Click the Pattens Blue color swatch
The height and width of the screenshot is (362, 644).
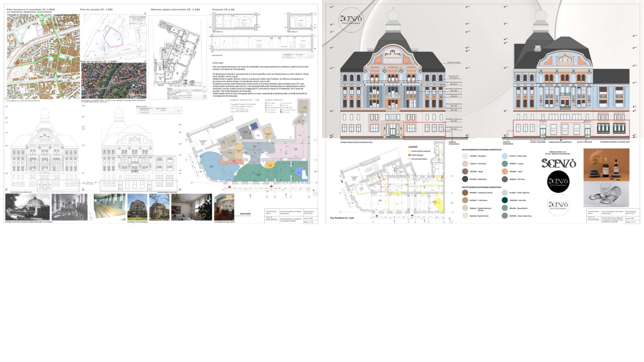(505, 156)
